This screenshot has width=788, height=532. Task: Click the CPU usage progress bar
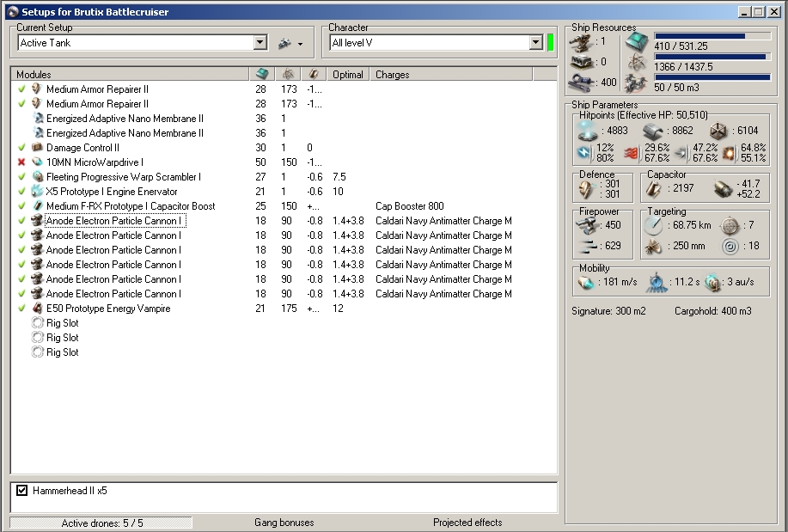click(712, 36)
